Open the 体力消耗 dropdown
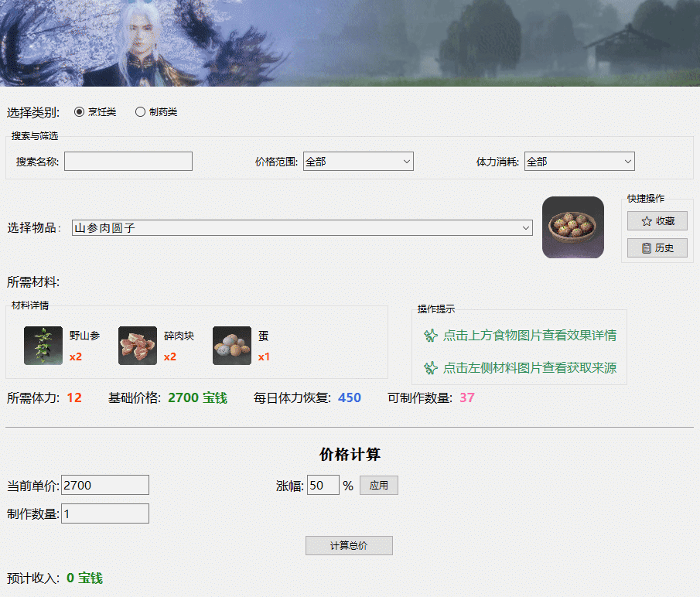 [x=579, y=161]
